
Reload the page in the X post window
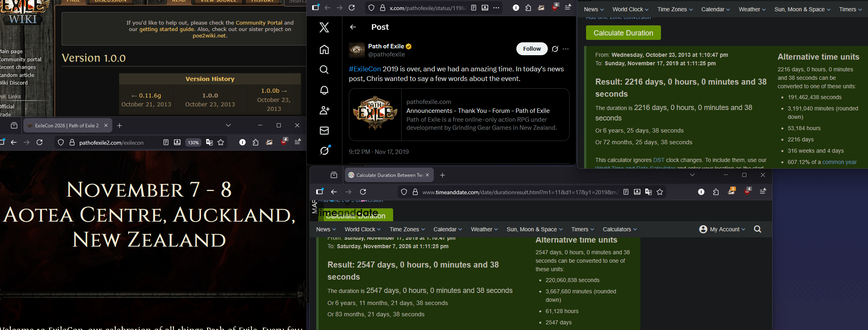[352, 8]
